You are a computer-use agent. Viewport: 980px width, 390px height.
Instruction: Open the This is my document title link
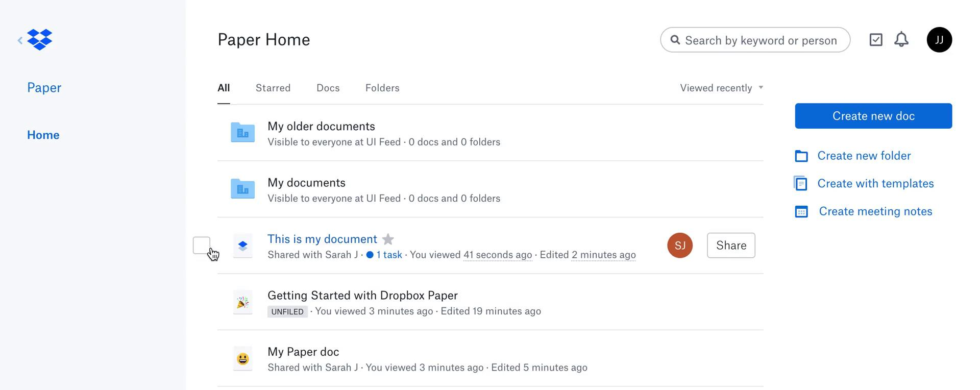323,239
